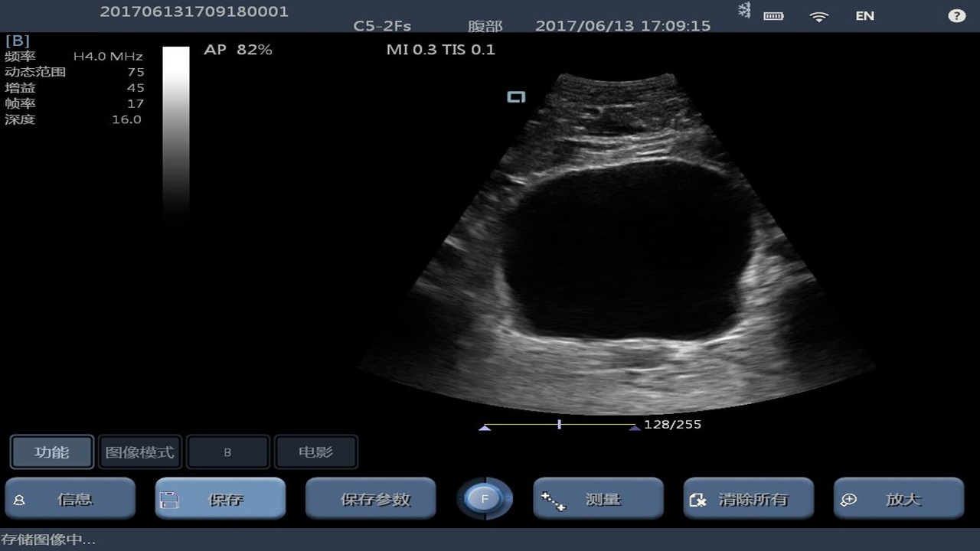The width and height of the screenshot is (980, 551).
Task: Click the probe orientation marker beside the scan
Action: tap(517, 96)
